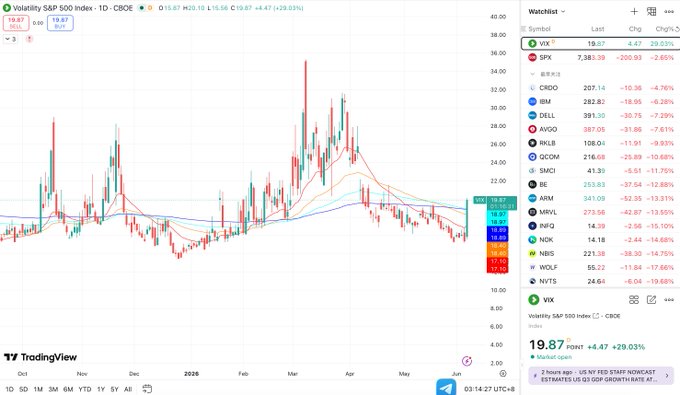
Task: Open the watchlist three-dots menu
Action: 669,12
